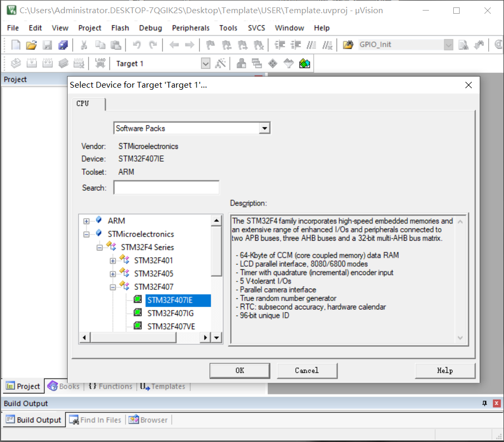Navigate backwards arrow icon
Image resolution: width=504 pixels, height=442 pixels.
174,45
